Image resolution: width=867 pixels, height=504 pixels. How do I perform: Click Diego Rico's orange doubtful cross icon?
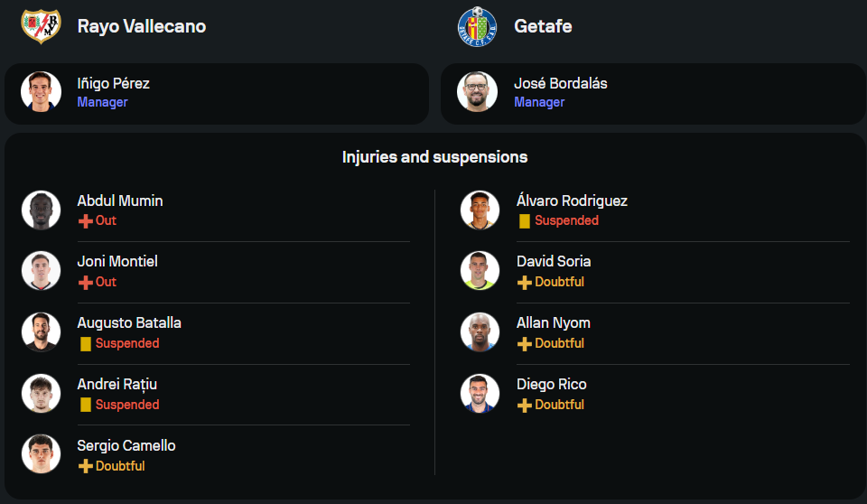[x=524, y=405]
